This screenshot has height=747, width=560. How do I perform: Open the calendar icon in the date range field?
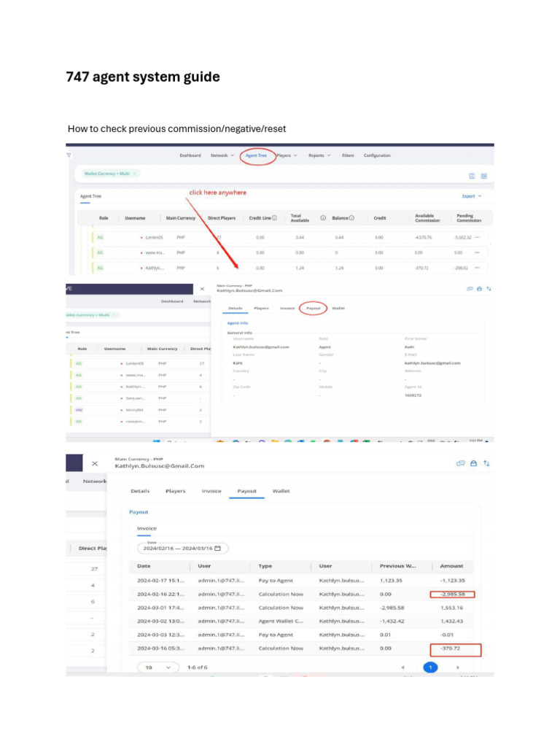click(217, 549)
